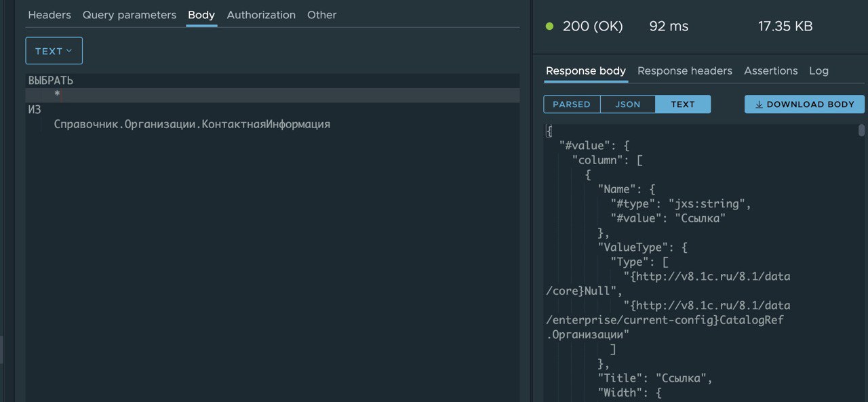This screenshot has width=868, height=402.
Task: Switch response view to JSON
Action: [x=628, y=104]
